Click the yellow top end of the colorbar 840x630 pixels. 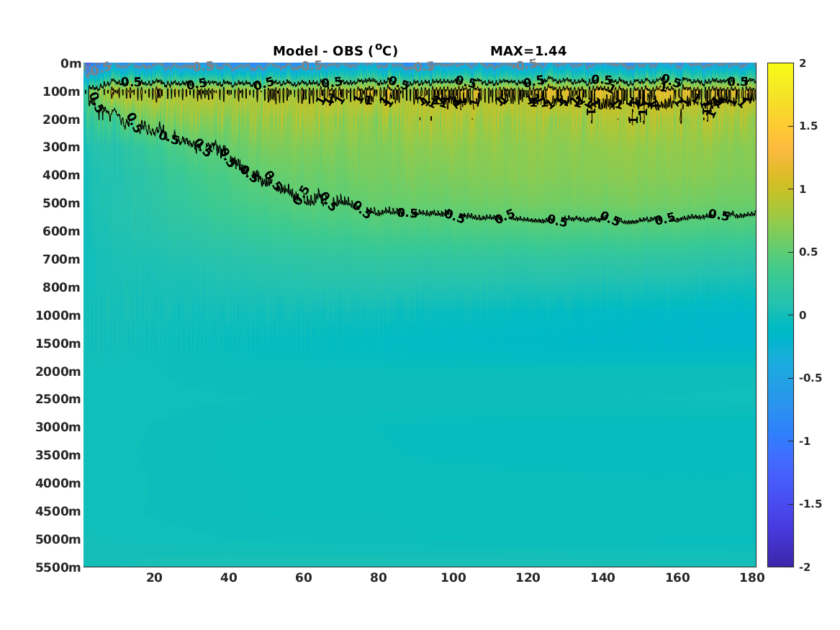[x=780, y=66]
